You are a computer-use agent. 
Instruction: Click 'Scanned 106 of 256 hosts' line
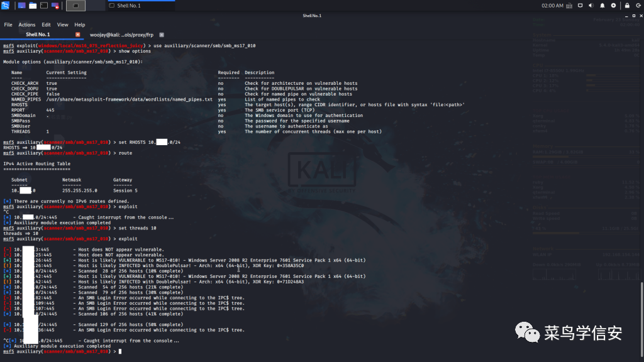click(x=93, y=314)
